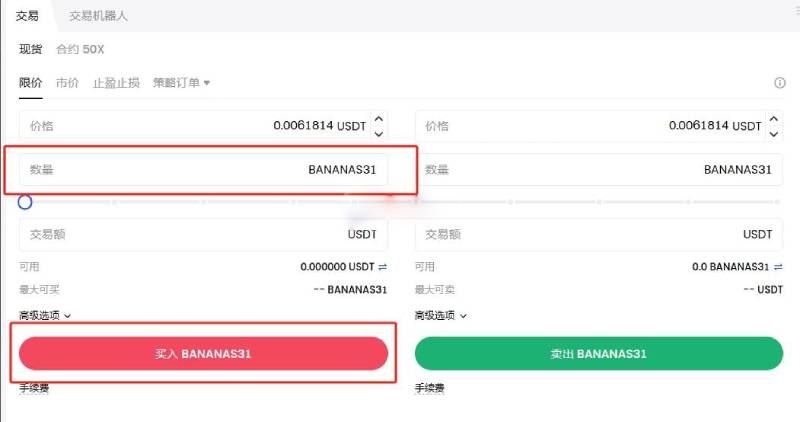This screenshot has width=800, height=422.
Task: Expand 高级选项 under the sell panel
Action: tap(440, 316)
